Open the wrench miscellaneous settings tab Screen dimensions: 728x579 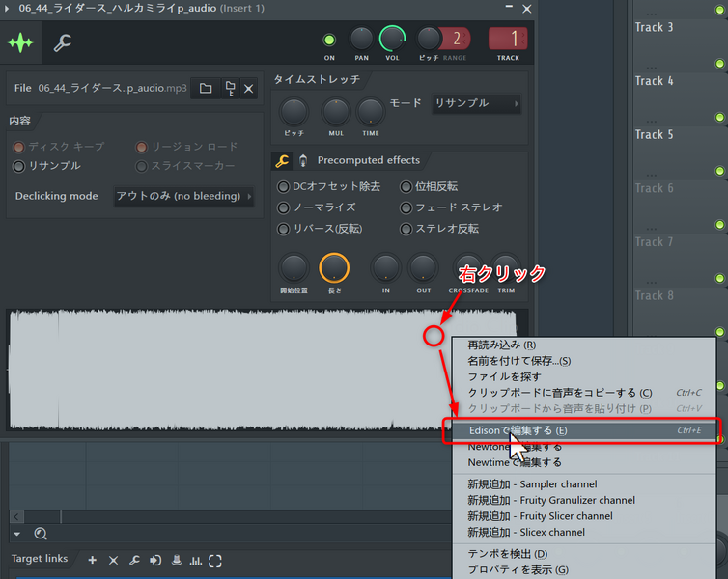(x=62, y=43)
